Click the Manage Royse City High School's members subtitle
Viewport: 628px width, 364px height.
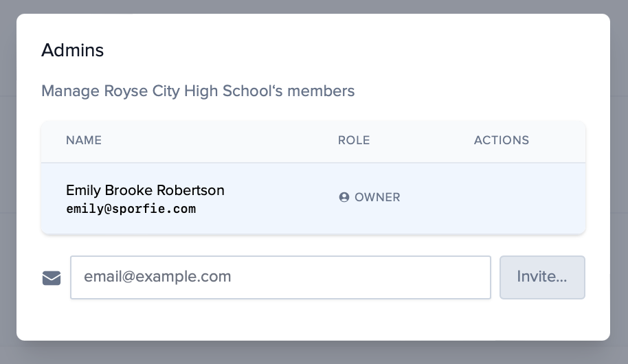[x=198, y=91]
